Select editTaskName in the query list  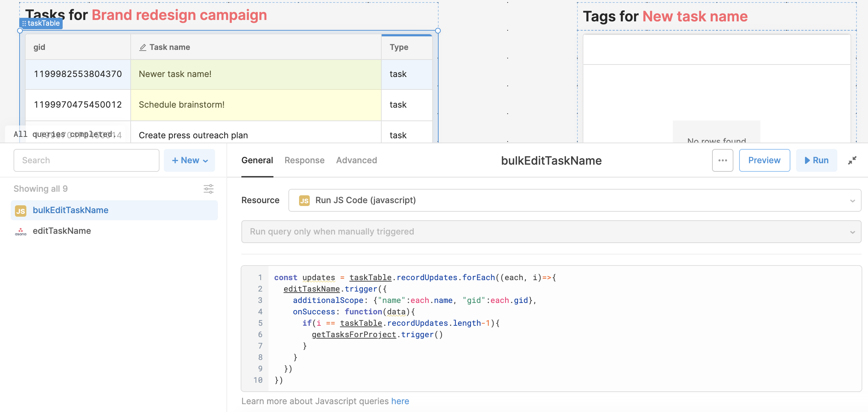pos(114,231)
